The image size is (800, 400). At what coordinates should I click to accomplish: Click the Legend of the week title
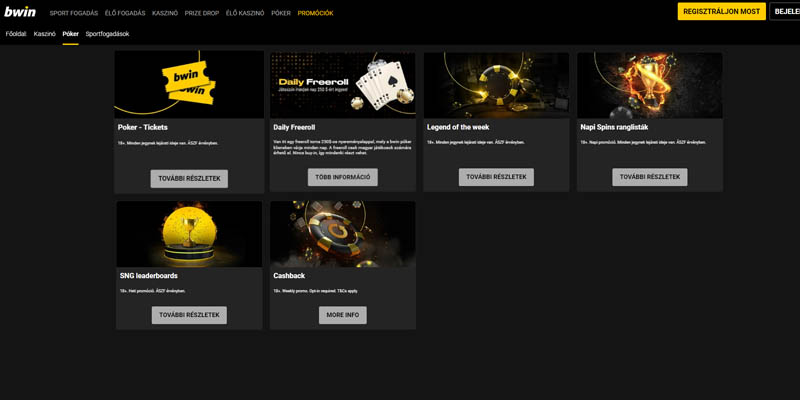point(458,128)
